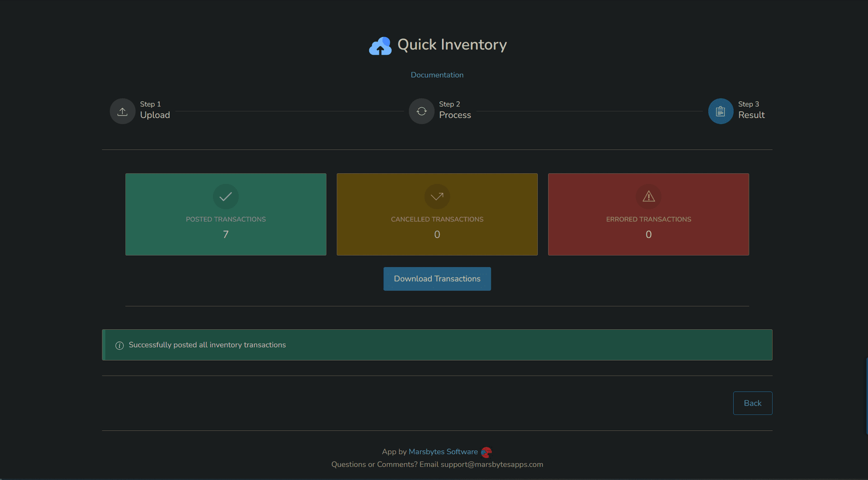The height and width of the screenshot is (480, 868).
Task: Click the checkmark icon on Posted Transactions
Action: pos(226,197)
